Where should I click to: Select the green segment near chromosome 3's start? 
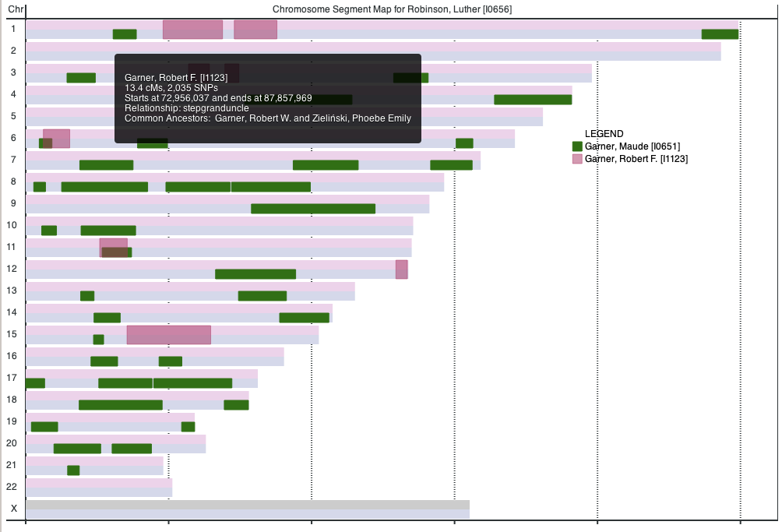point(81,78)
